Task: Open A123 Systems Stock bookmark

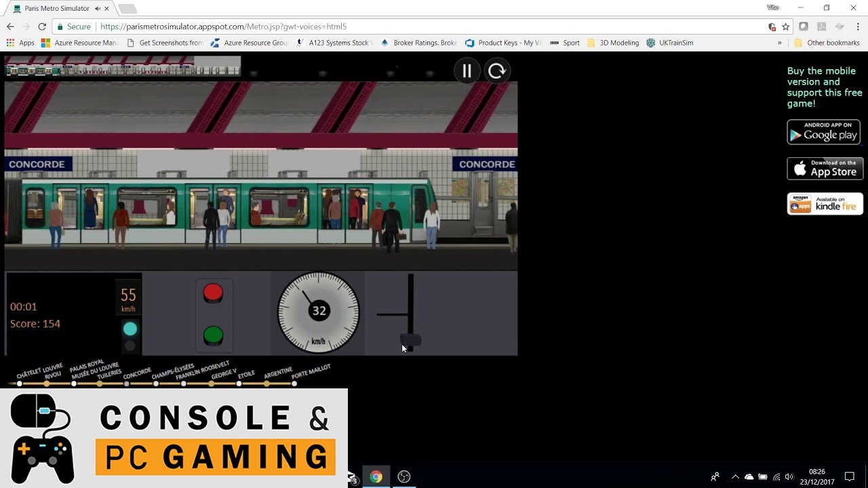Action: pos(334,43)
